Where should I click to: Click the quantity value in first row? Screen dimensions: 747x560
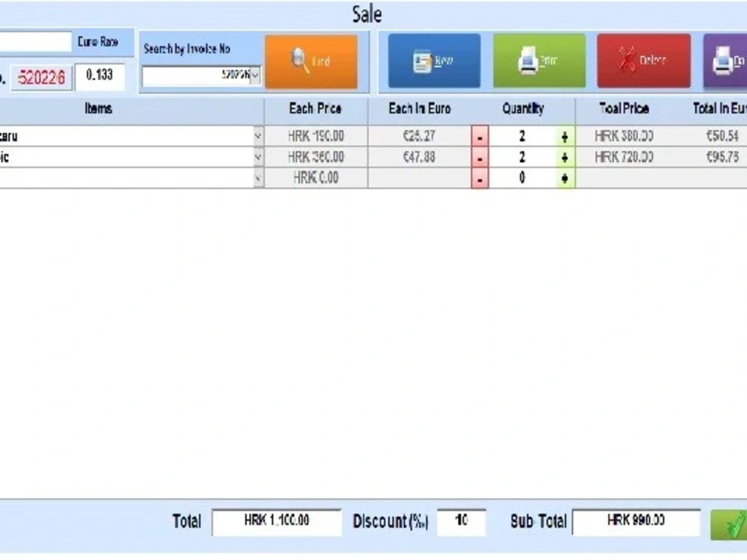tap(522, 137)
